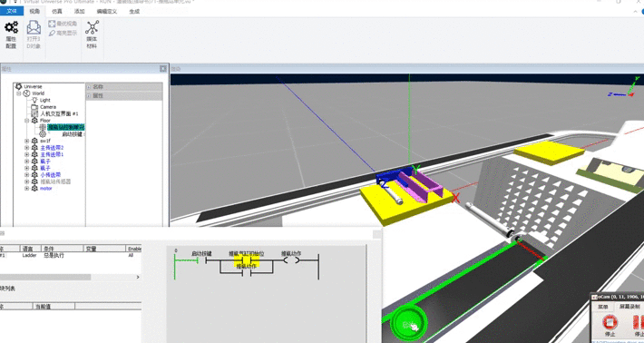Open the 媒体材料 network icon
This screenshot has height=343, width=644.
pyautogui.click(x=92, y=34)
